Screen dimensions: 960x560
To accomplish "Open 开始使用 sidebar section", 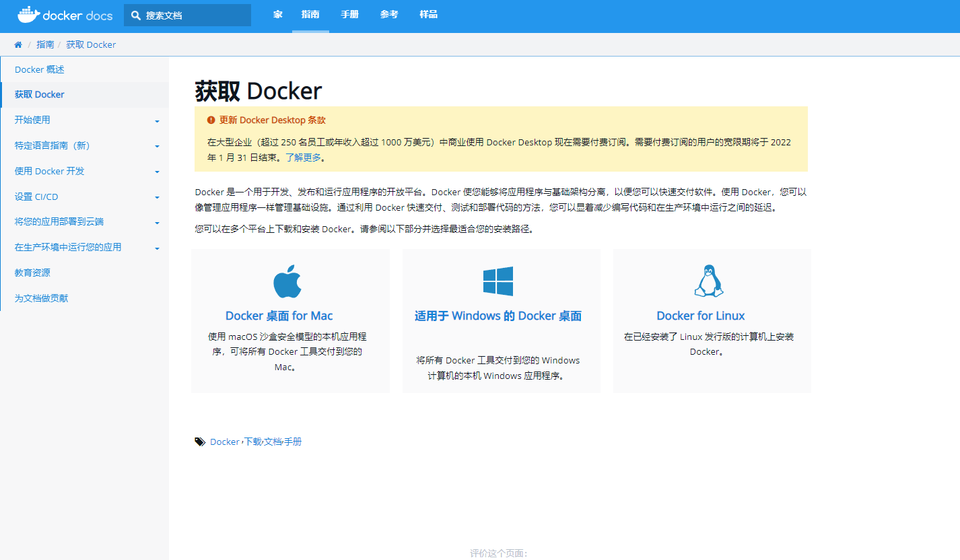I will 32,120.
